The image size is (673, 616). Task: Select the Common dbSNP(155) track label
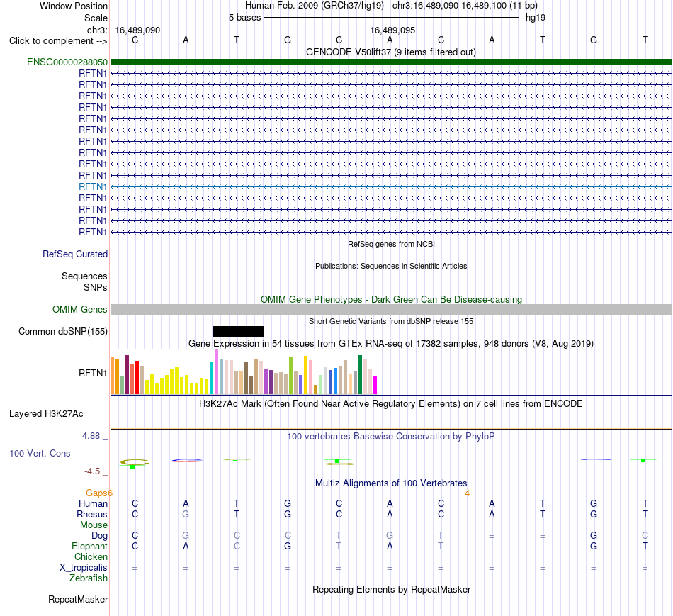click(x=62, y=331)
